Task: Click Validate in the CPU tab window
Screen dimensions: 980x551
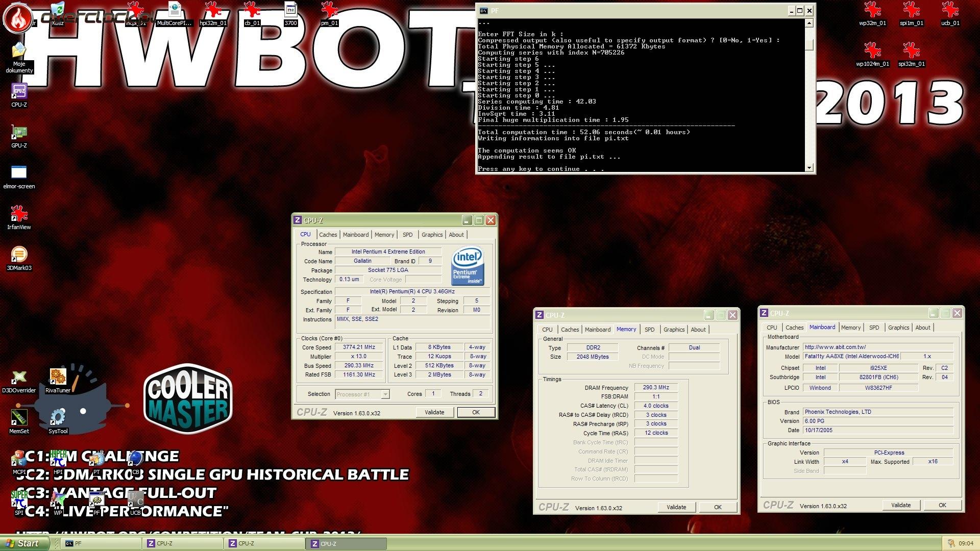Action: tap(434, 412)
